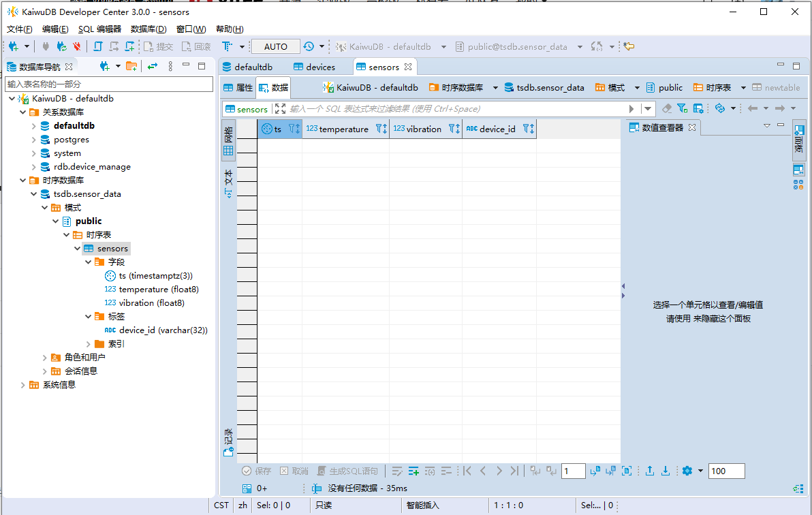Open the dropdown beside the settings gear
Screen dimensions: 812x515
tap(701, 471)
